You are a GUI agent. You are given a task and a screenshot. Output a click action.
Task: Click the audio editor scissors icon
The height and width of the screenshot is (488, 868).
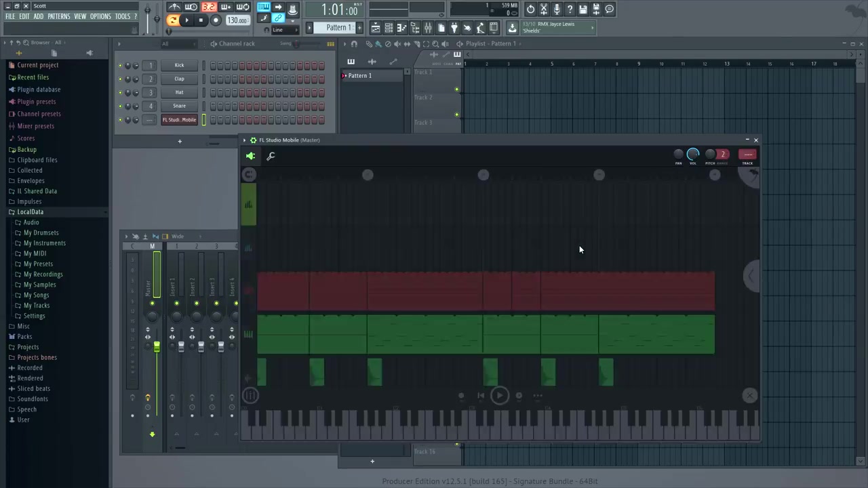[543, 9]
